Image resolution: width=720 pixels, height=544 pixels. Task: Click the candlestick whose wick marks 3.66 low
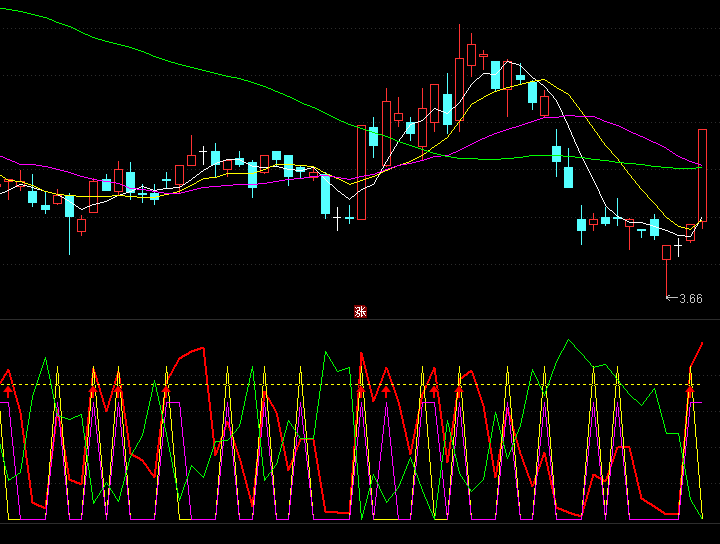pos(666,272)
